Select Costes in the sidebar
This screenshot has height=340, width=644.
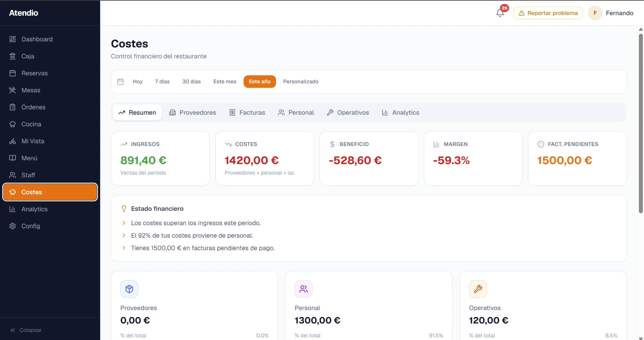pyautogui.click(x=50, y=192)
